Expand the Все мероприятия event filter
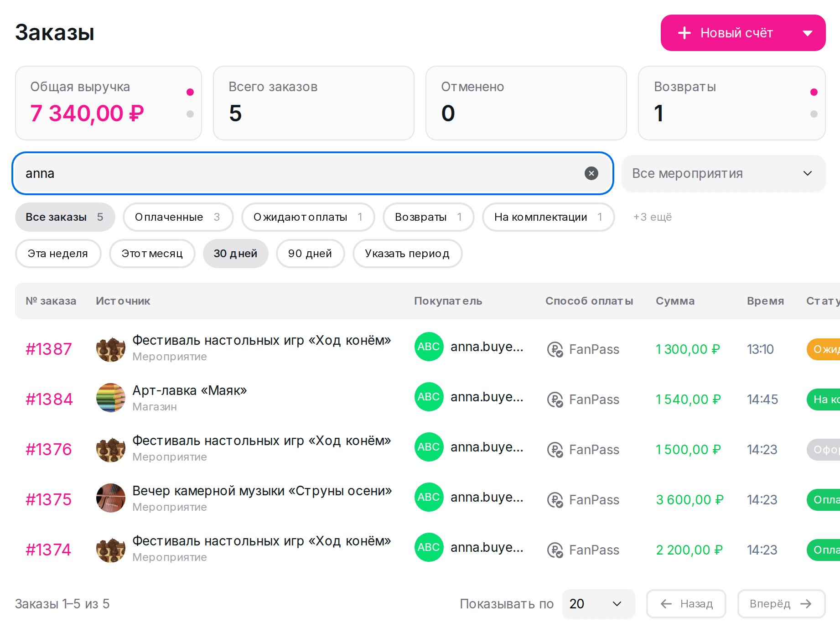The height and width of the screenshot is (633, 840). tap(723, 173)
